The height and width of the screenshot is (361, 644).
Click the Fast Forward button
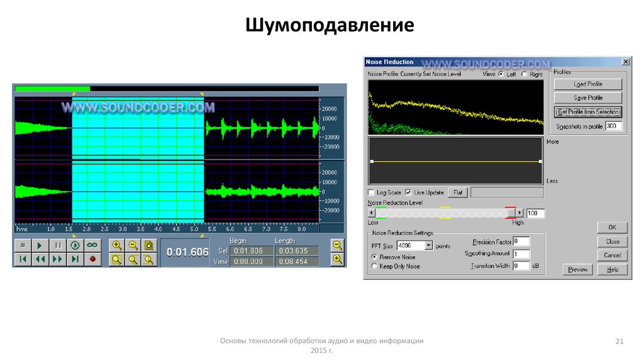pos(57,258)
